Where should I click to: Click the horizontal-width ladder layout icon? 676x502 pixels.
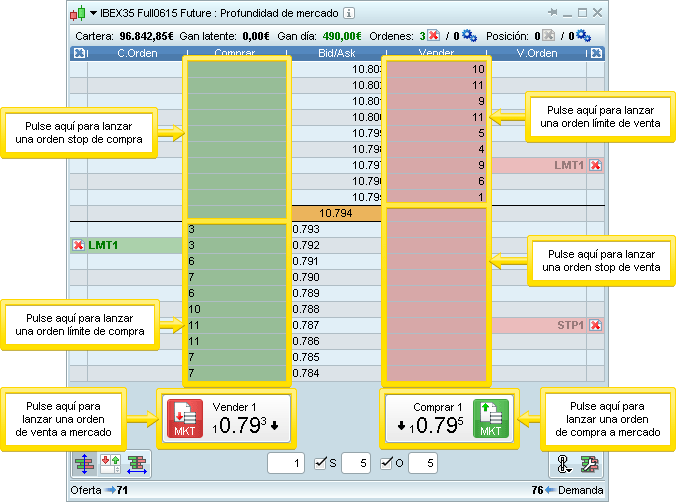[x=137, y=464]
